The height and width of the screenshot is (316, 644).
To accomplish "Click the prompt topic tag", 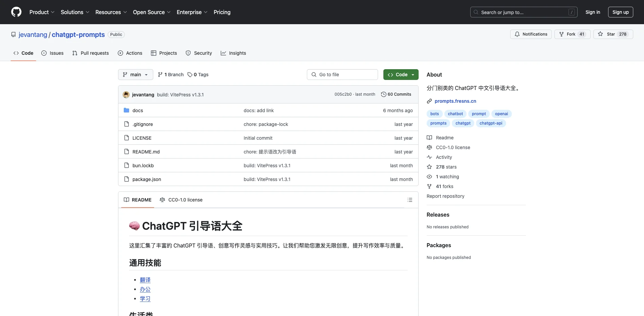I will [479, 114].
